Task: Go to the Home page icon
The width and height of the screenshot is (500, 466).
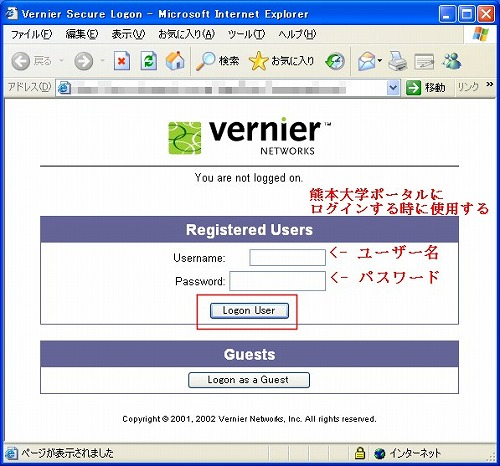Action: coord(175,61)
